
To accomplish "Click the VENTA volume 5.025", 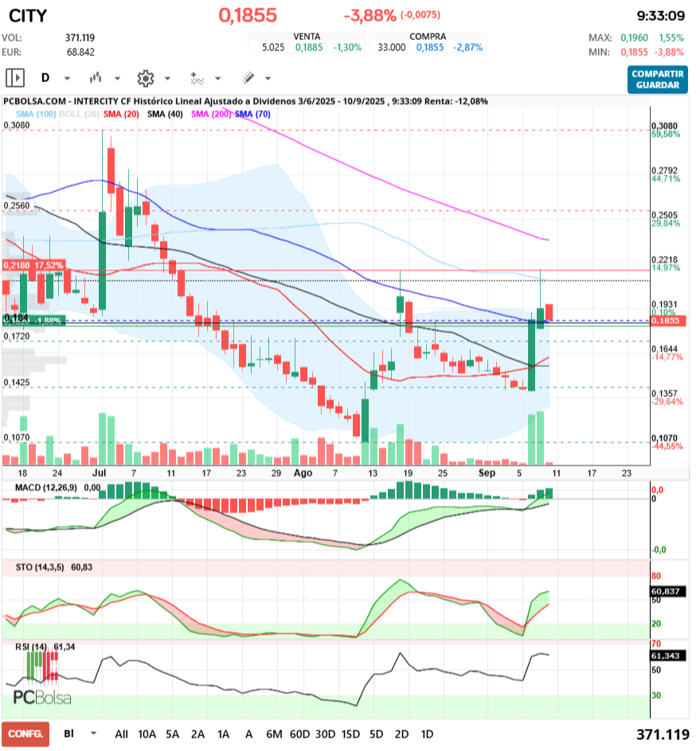I will click(x=273, y=48).
